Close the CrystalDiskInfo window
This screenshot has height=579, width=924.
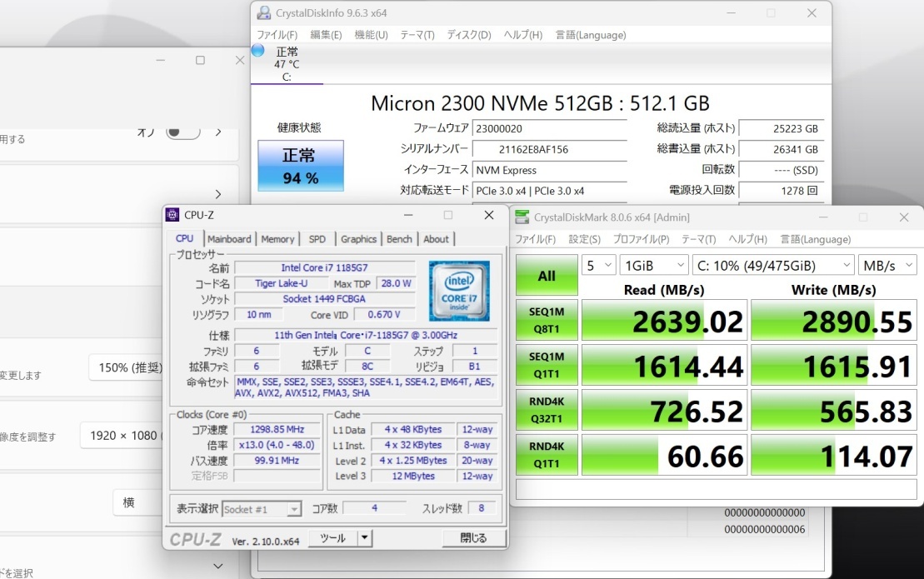click(x=812, y=13)
